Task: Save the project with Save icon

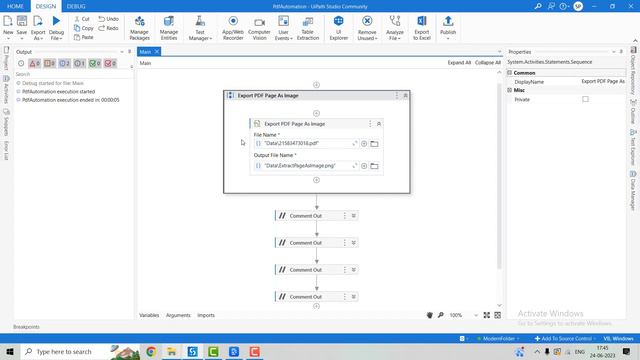Action: pos(22,27)
